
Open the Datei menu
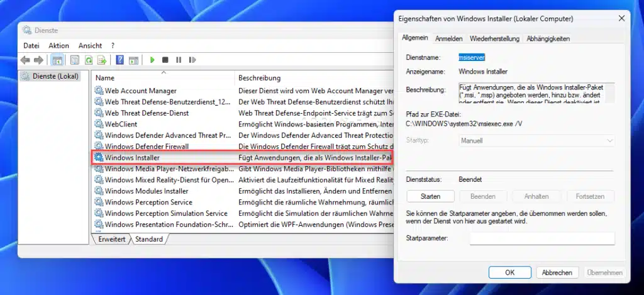coord(31,46)
